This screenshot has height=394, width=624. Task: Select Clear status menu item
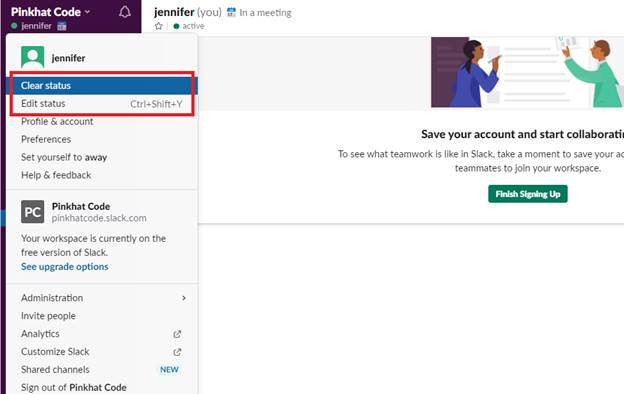pyautogui.click(x=102, y=86)
